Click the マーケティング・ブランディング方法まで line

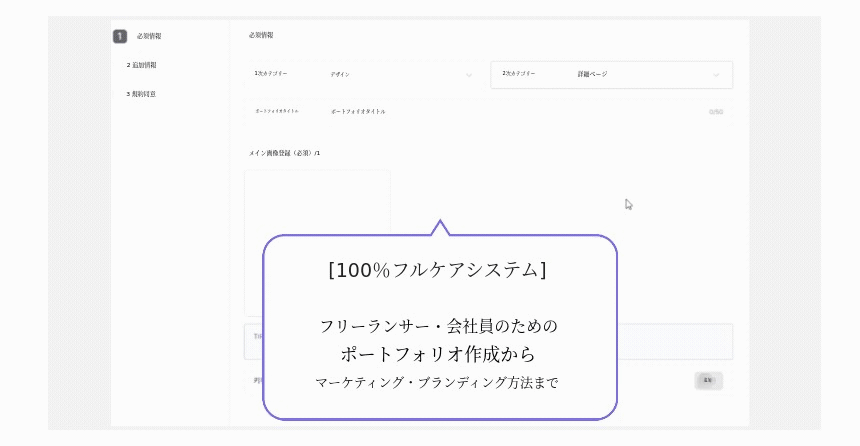[x=439, y=382]
